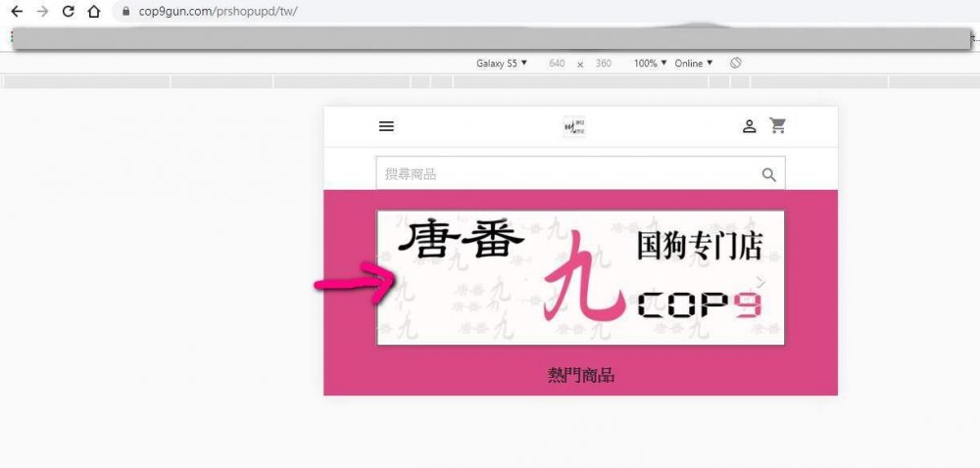The image size is (980, 468).
Task: Reload the page with refresh icon
Action: (x=69, y=11)
